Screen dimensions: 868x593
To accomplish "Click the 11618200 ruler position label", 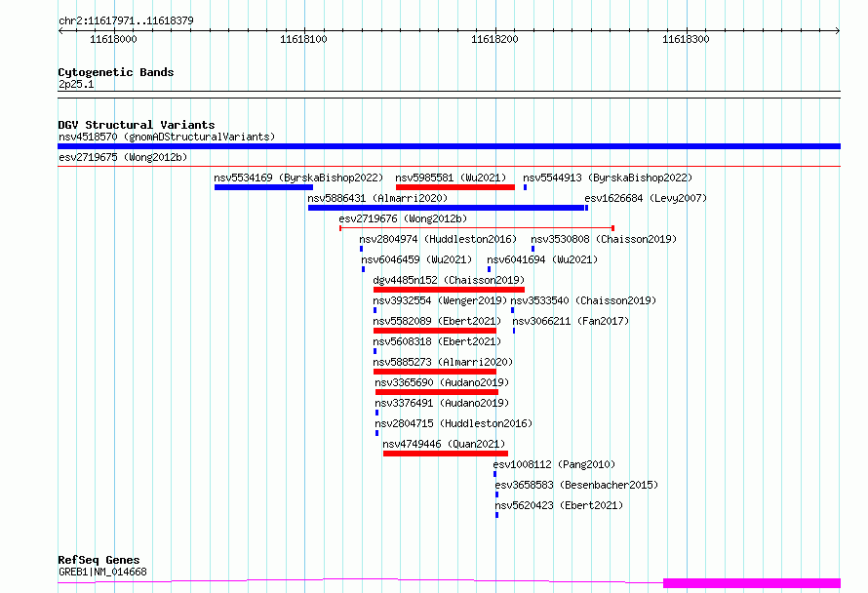I will [494, 39].
